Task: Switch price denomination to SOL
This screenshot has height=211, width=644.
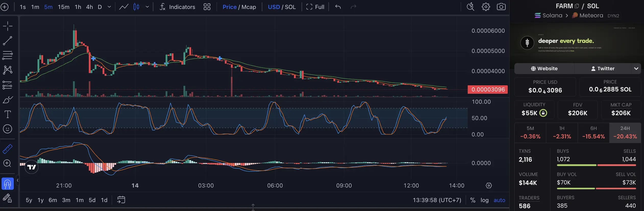Action: (x=290, y=7)
